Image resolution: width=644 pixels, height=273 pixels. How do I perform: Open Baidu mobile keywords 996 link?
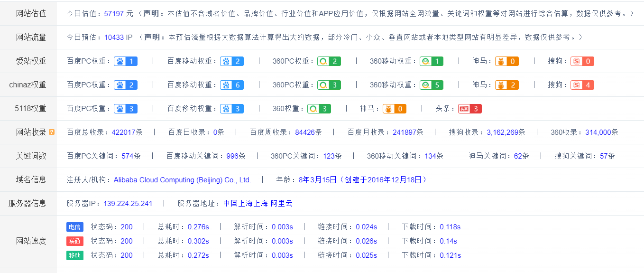point(232,156)
